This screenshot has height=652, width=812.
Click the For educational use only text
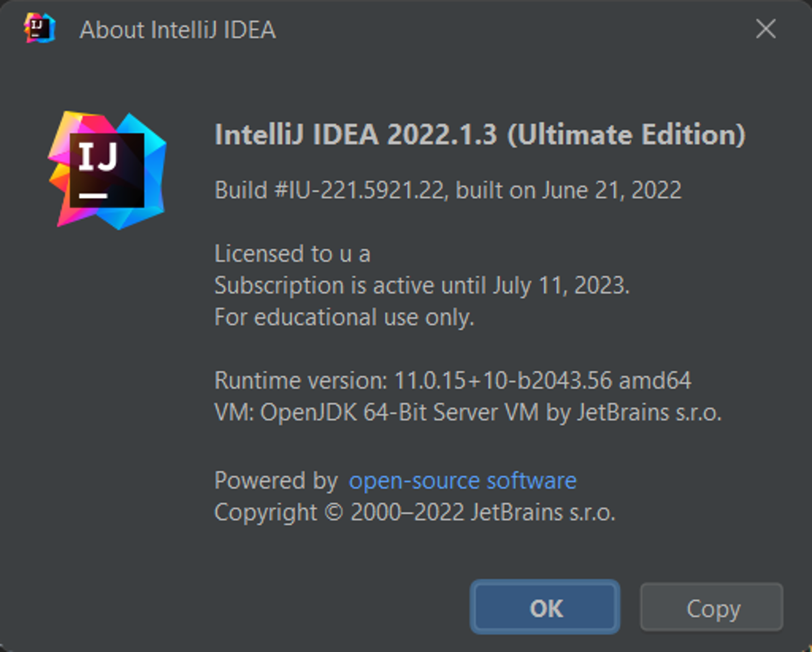tap(344, 317)
